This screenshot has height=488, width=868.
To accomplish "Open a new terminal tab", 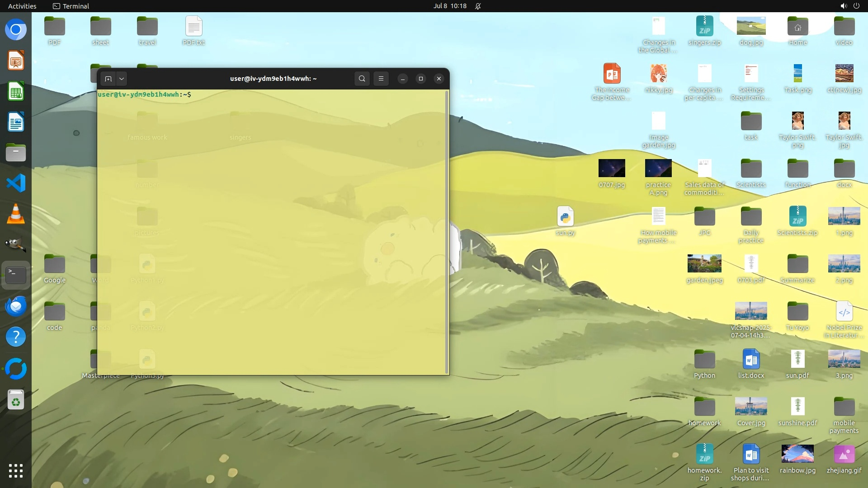I will tap(108, 79).
